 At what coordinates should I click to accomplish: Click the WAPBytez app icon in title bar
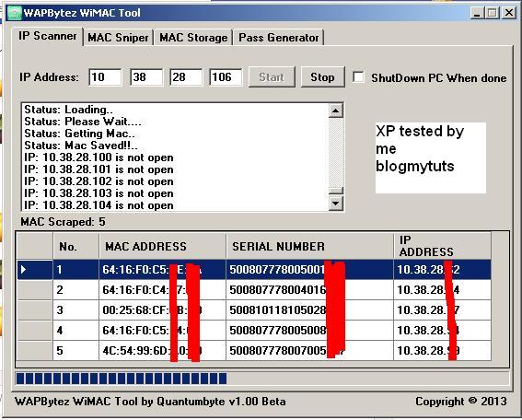tap(15, 13)
